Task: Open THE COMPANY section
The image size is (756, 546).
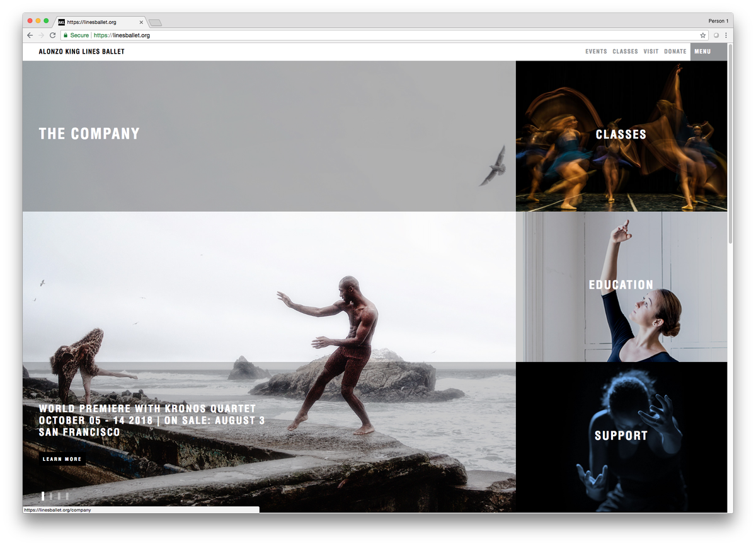Action: 89,134
